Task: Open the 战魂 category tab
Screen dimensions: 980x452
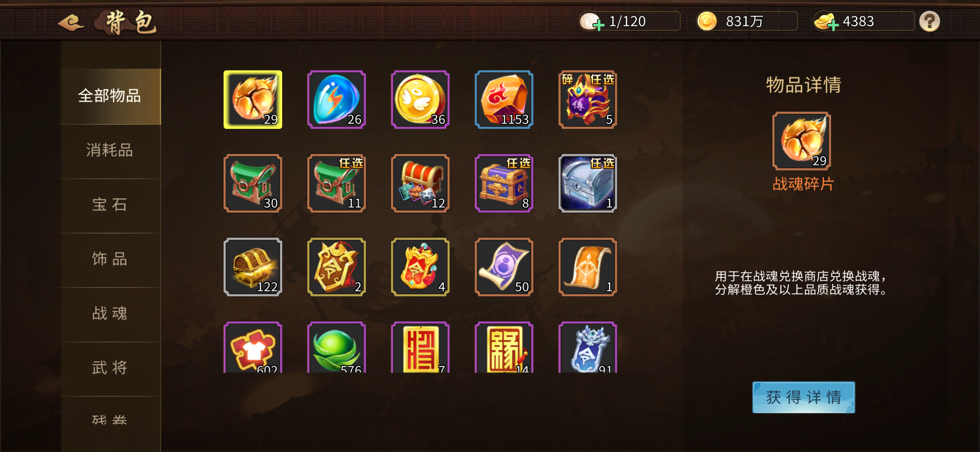Action: tap(110, 314)
